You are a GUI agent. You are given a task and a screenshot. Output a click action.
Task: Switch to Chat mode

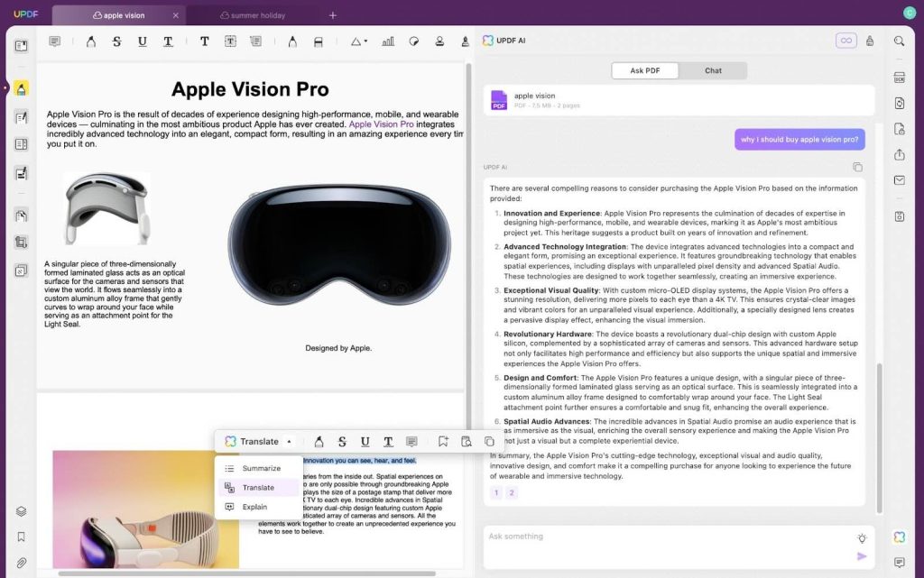coord(713,70)
